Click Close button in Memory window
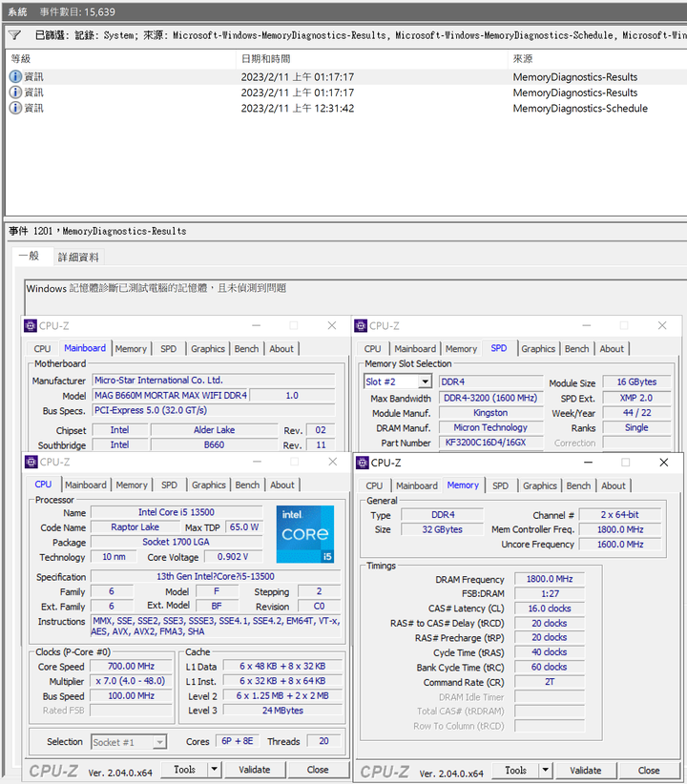The height and width of the screenshot is (784, 687). click(649, 771)
